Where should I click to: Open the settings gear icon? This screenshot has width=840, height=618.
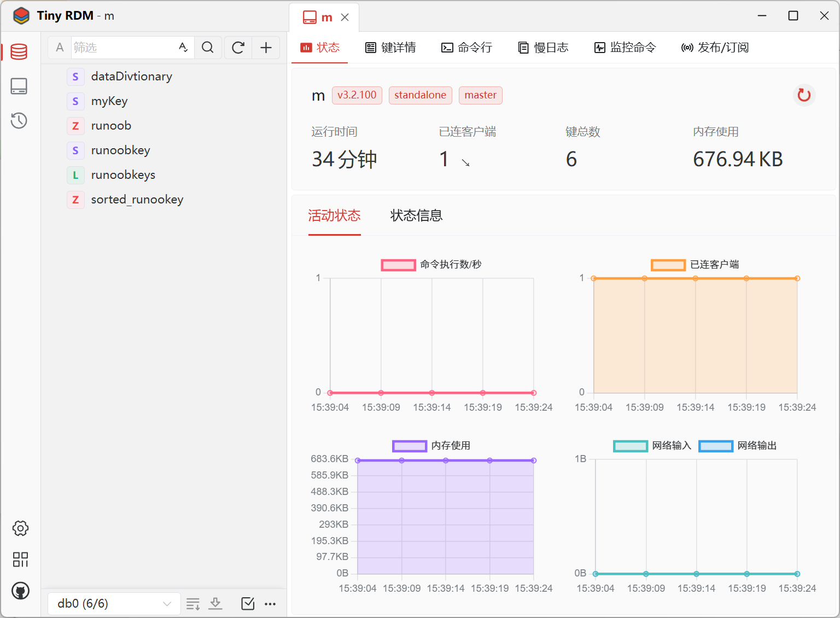click(20, 528)
